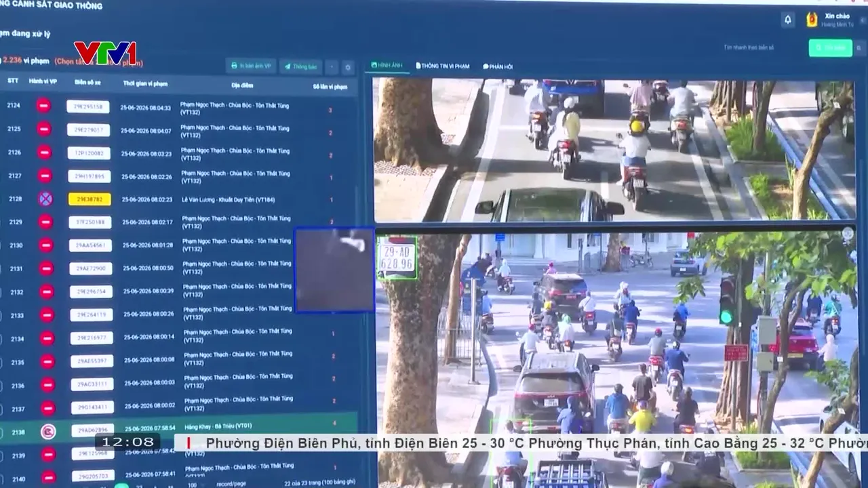Click the violation icon in row 2129
Screen dimensions: 868x488
(x=45, y=222)
